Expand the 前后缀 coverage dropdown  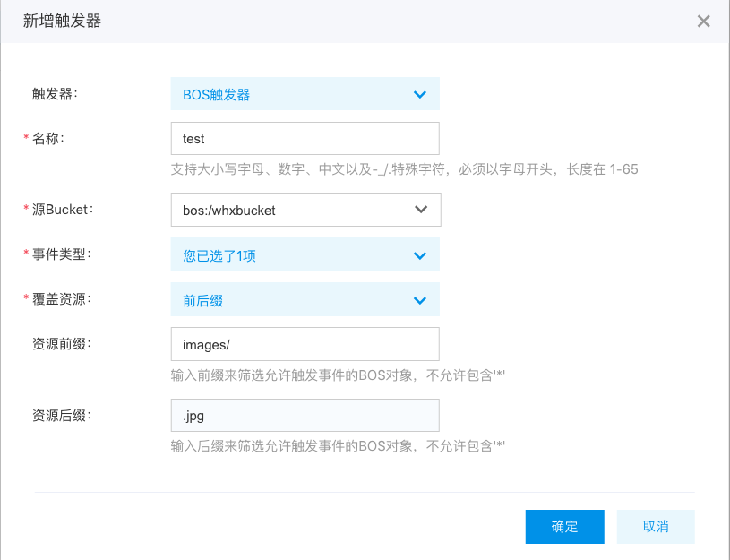[x=305, y=299]
